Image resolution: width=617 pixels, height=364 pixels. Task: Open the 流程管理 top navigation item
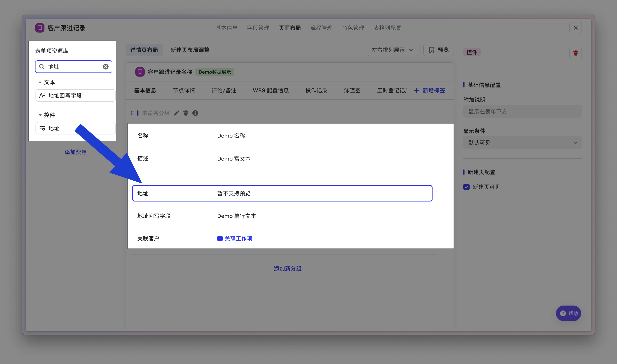[321, 28]
